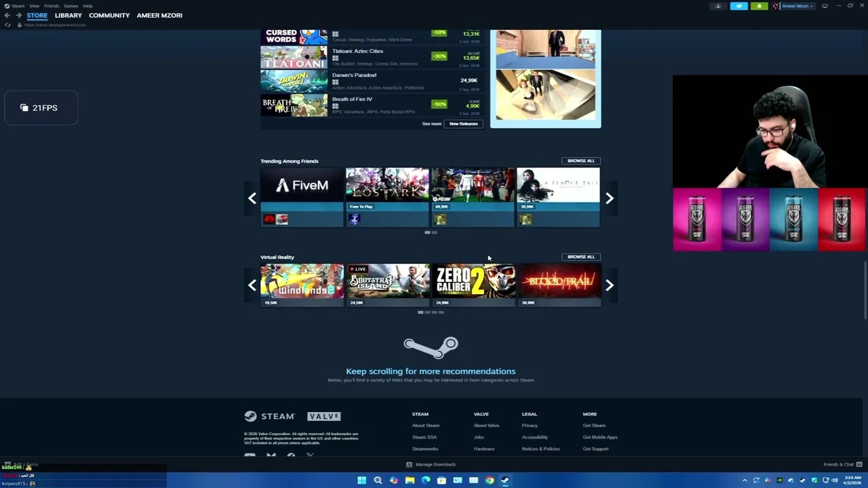This screenshot has width=868, height=488.
Task: Click the Valve logo in the footer
Action: [x=323, y=416]
